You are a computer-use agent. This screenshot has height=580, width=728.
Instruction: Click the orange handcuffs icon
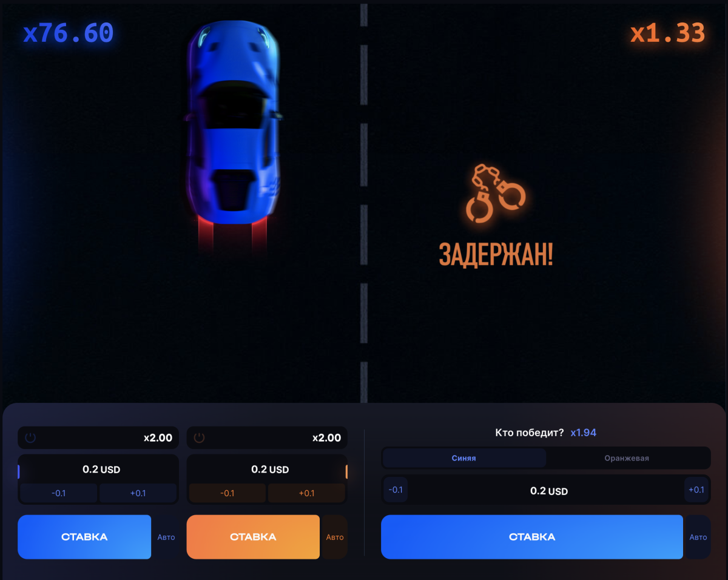(496, 193)
